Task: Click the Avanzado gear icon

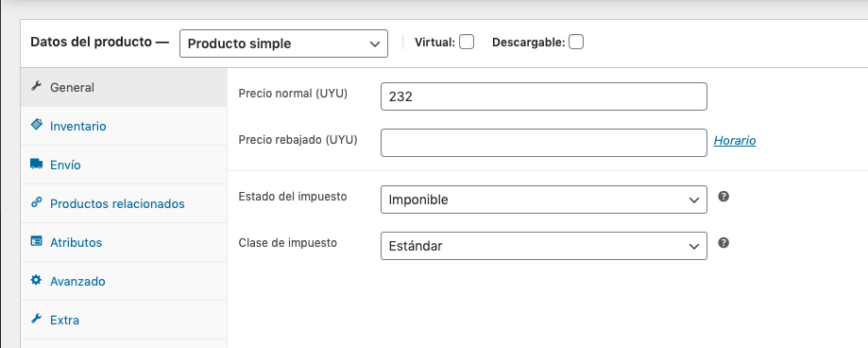Action: [x=36, y=280]
